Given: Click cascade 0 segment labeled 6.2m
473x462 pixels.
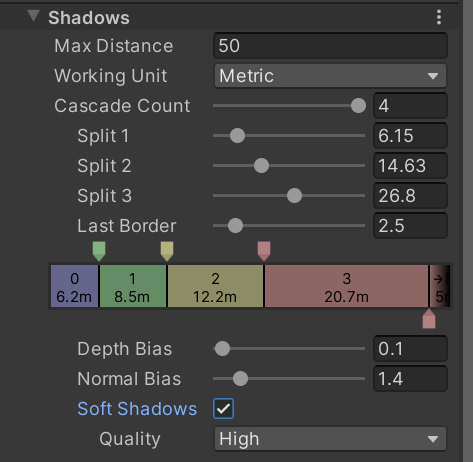Looking at the screenshot, I should (x=74, y=286).
